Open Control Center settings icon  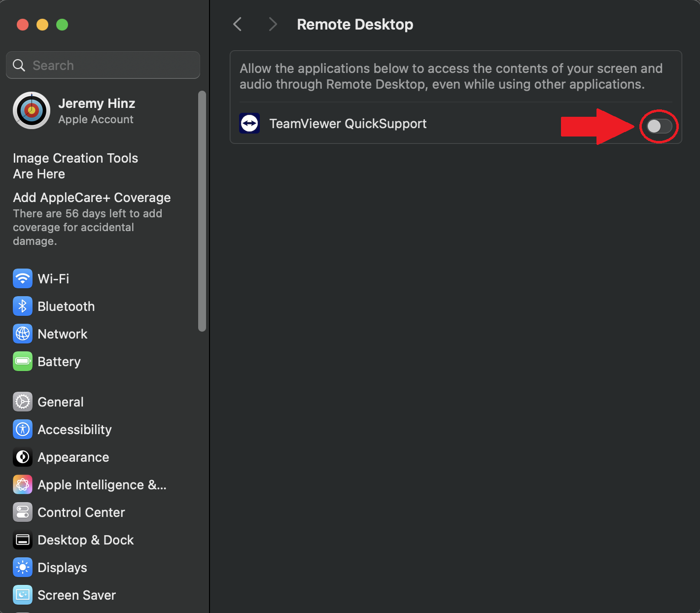pos(22,512)
